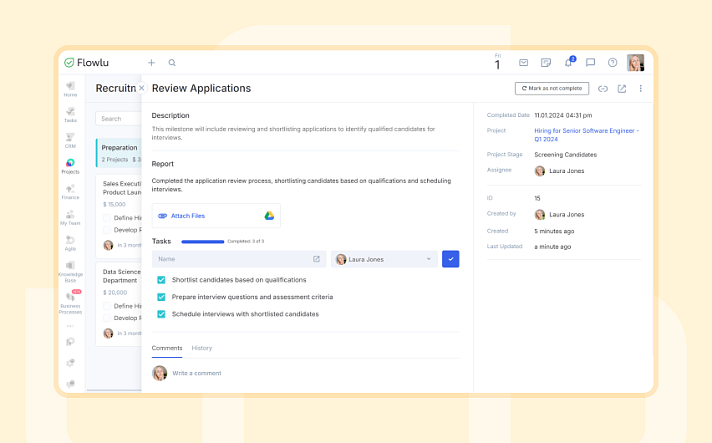Click the Search field in Recruitment board

pos(119,118)
